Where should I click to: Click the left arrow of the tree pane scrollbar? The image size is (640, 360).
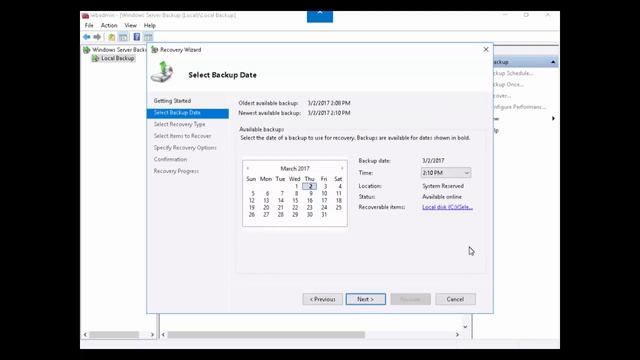point(85,335)
